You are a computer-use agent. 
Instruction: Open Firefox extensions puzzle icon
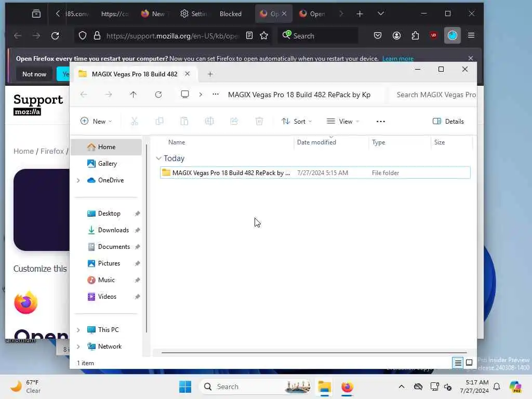pyautogui.click(x=415, y=36)
